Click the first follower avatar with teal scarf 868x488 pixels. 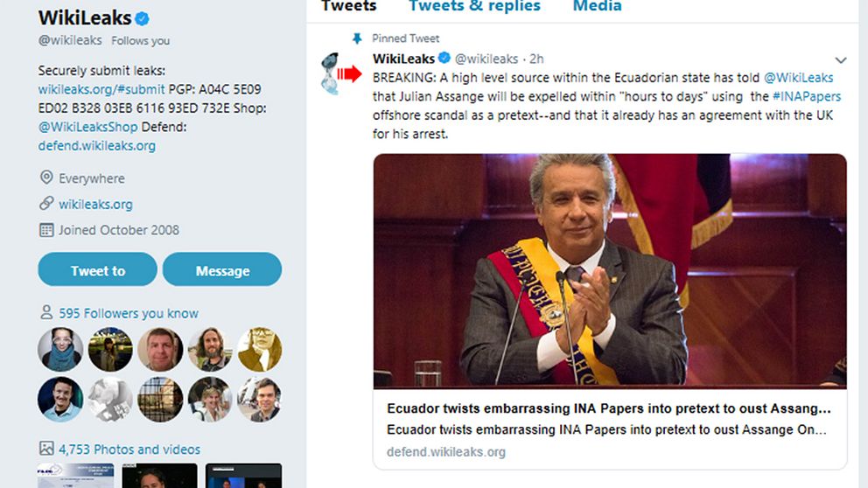click(60, 349)
